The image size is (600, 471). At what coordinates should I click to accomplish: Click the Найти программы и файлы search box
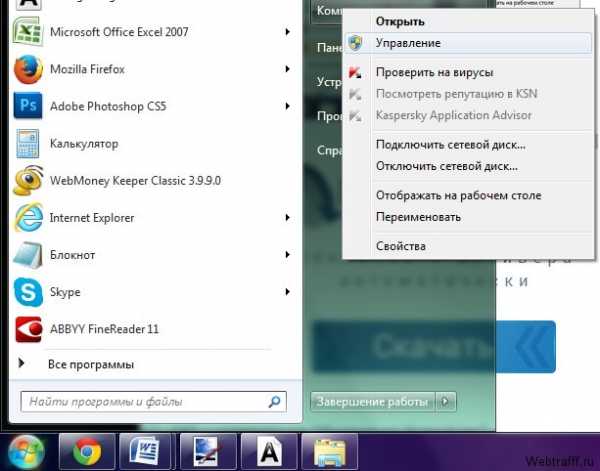(x=153, y=401)
